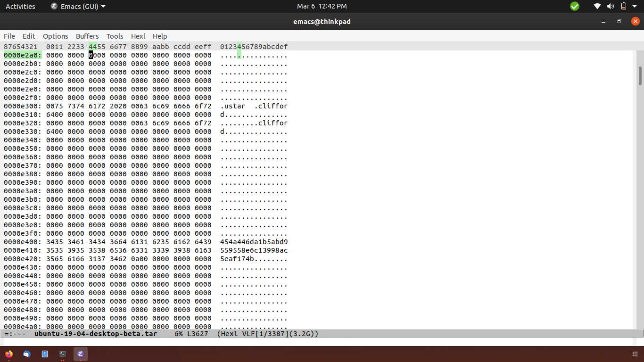Click the volume speaker indicator

click(611, 6)
